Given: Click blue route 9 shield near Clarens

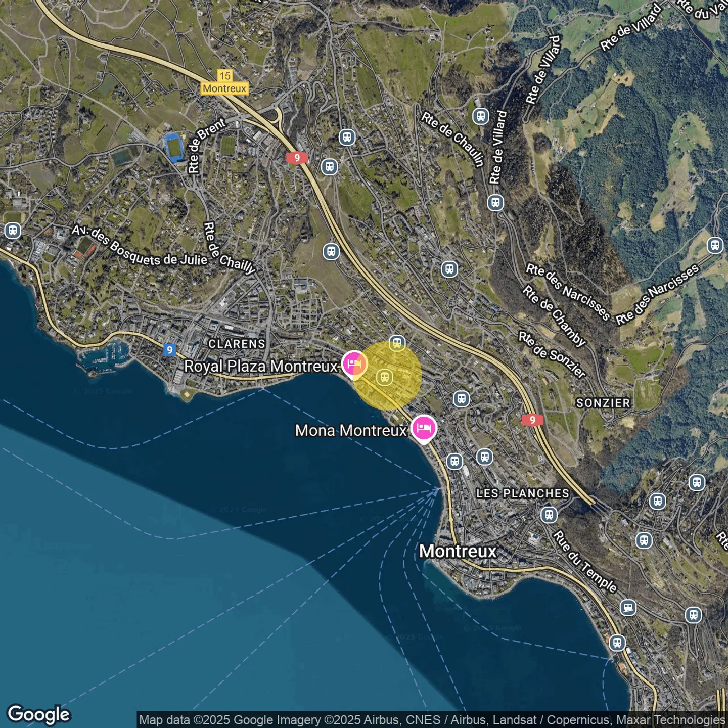Looking at the screenshot, I should [169, 350].
